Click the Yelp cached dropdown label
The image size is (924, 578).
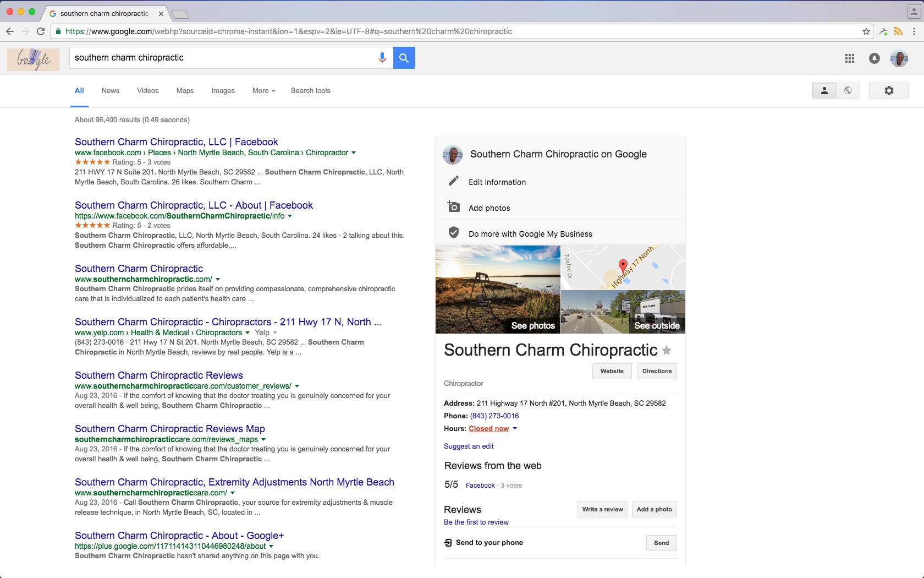(266, 333)
